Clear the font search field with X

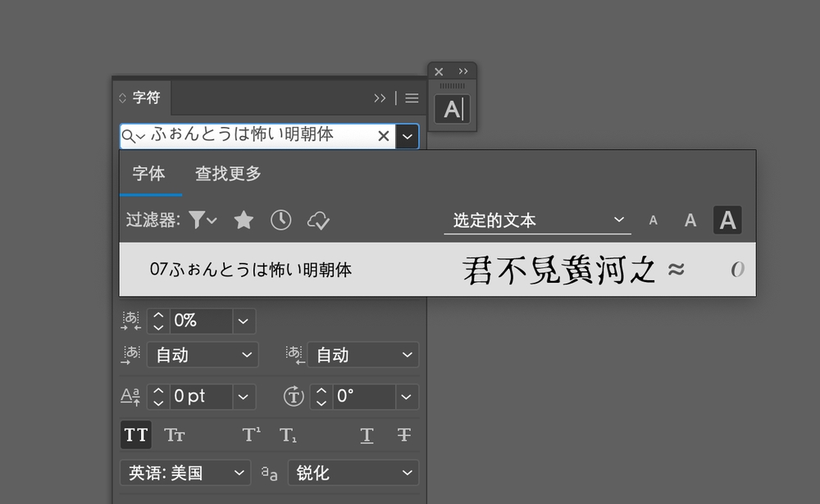coord(383,136)
